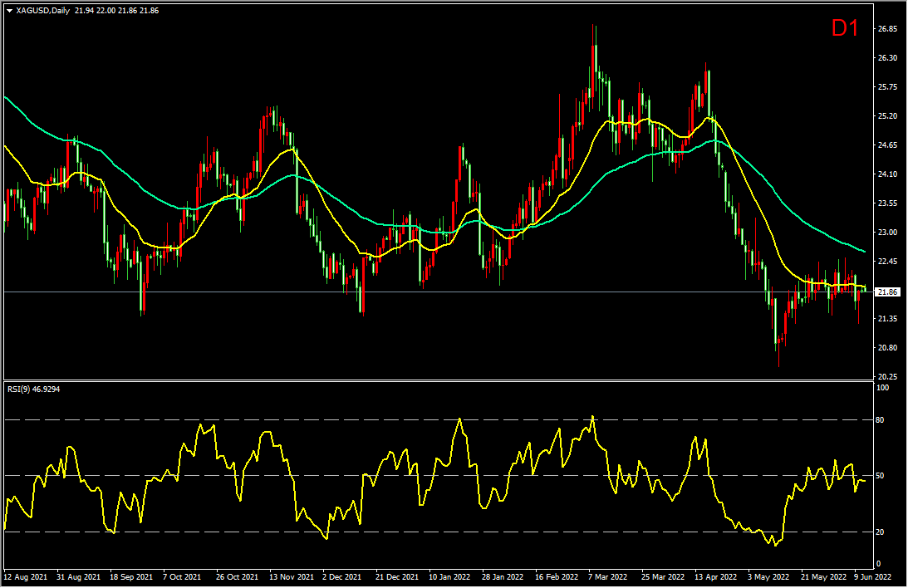Click the RSI scale value 50
This screenshot has width=908, height=588.
(881, 476)
